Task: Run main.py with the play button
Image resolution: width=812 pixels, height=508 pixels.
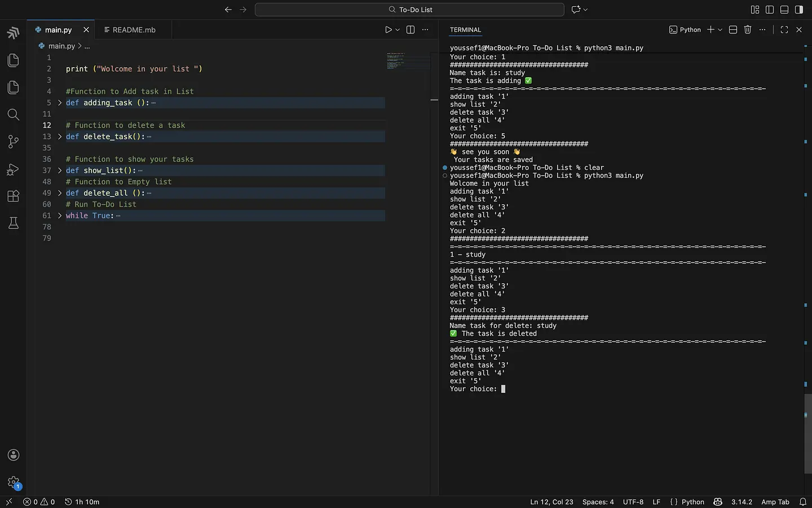Action: (x=387, y=29)
